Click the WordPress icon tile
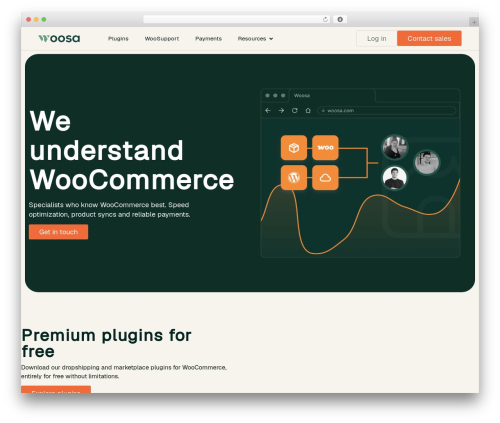 coord(294,178)
